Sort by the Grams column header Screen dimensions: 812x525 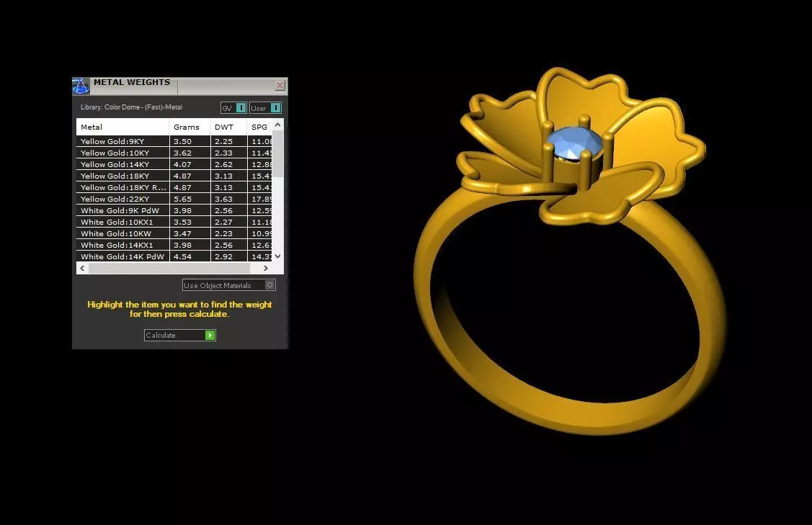tap(189, 127)
